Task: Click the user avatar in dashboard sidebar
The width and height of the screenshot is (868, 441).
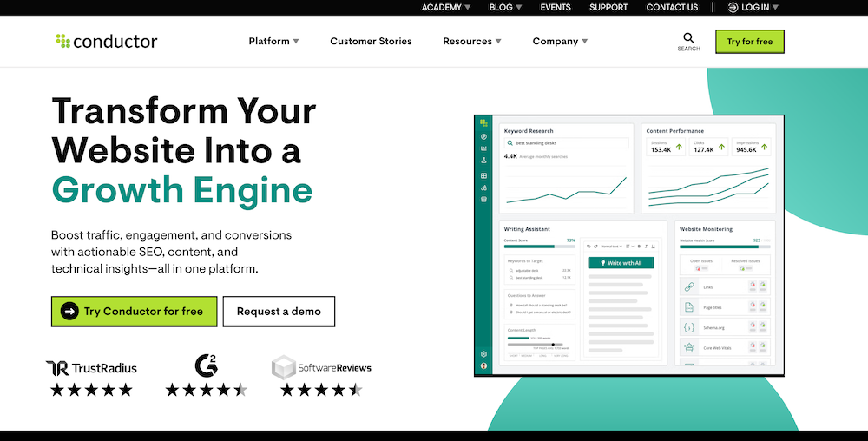Action: pos(483,365)
